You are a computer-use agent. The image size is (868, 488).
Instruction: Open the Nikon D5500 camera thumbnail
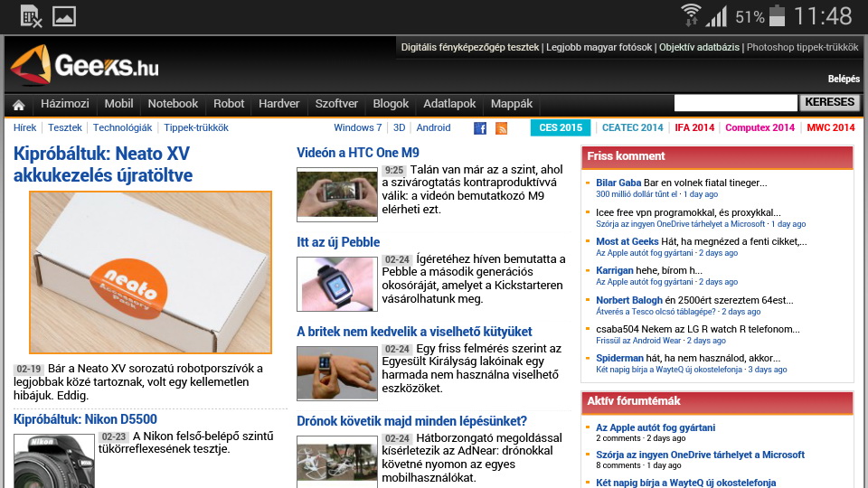coord(54,461)
